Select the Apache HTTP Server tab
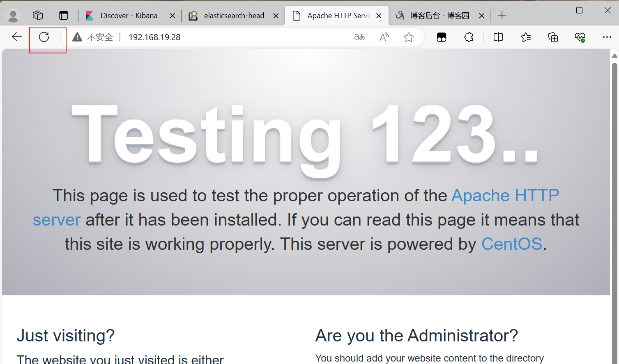Screen dimensions: 619x364 [x=336, y=16]
